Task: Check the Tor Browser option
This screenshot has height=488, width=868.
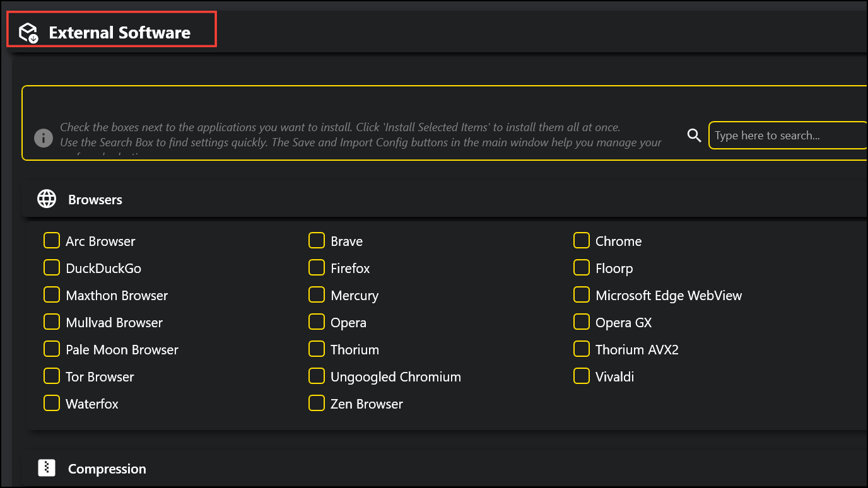Action: pyautogui.click(x=52, y=376)
